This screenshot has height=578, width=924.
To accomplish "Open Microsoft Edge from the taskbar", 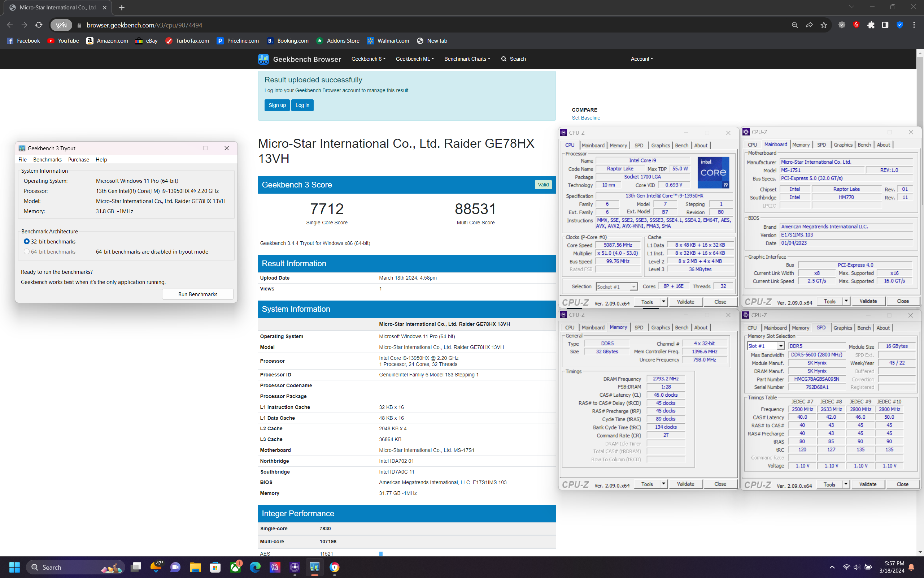I will [x=255, y=567].
